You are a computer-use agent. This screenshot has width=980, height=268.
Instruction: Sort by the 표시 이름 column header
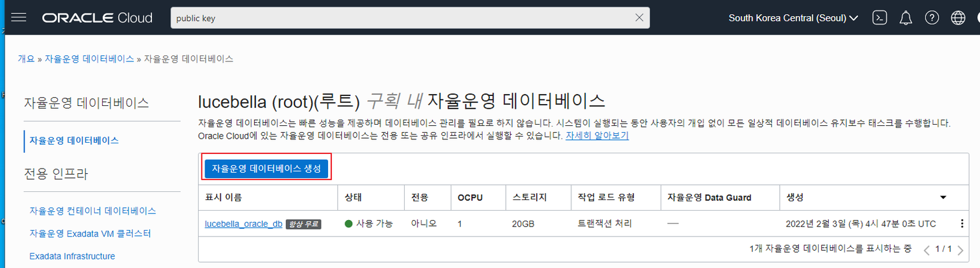point(223,197)
